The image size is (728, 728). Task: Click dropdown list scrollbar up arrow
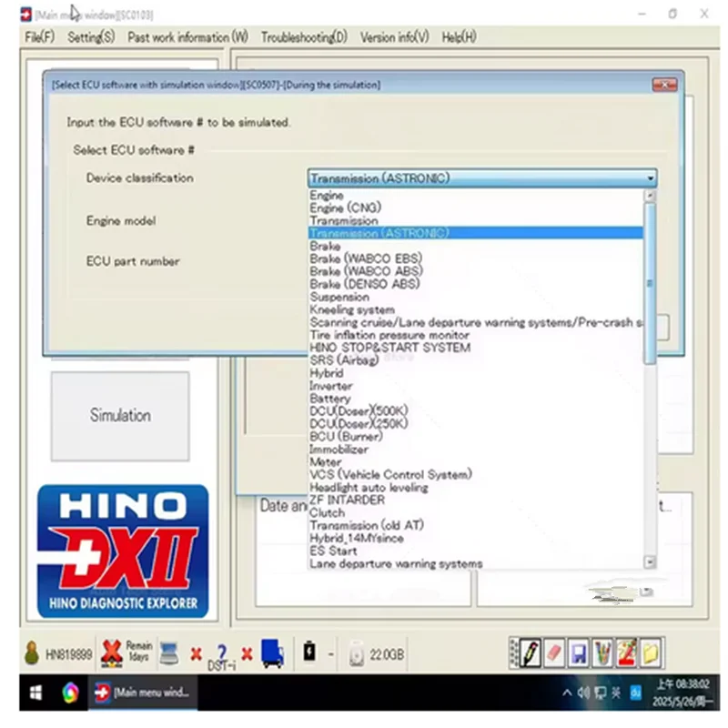click(x=650, y=196)
